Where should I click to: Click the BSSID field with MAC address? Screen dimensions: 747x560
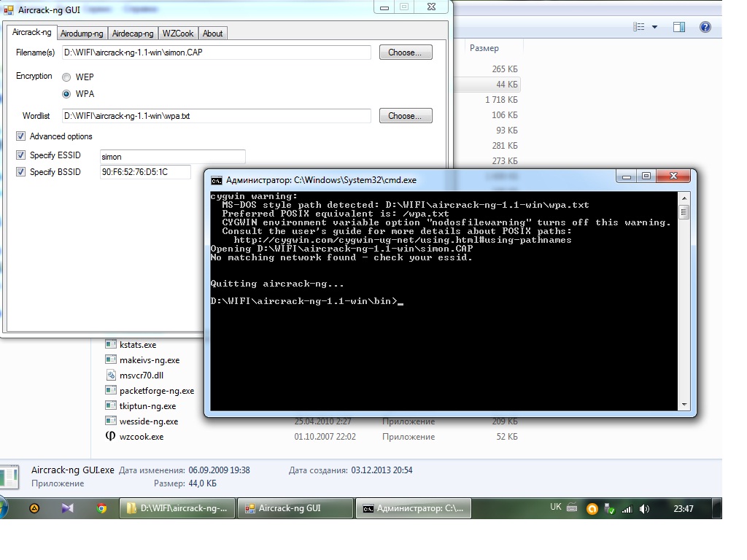(x=145, y=172)
